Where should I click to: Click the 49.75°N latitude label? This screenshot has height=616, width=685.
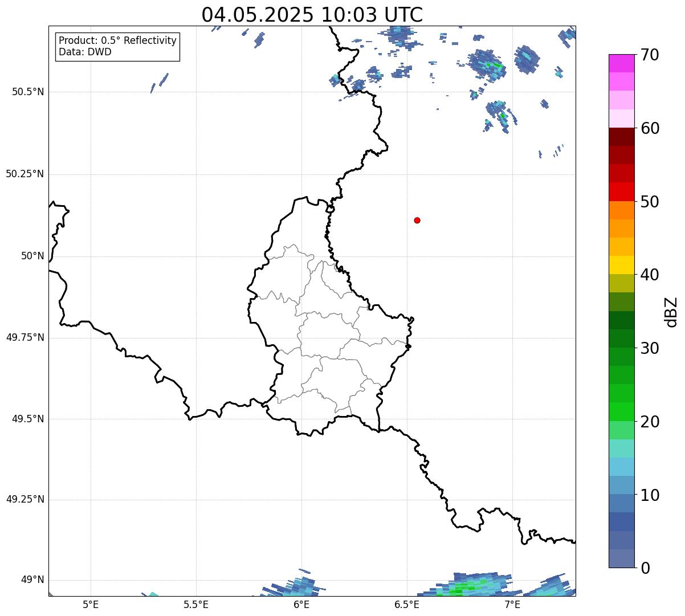pyautogui.click(x=25, y=337)
